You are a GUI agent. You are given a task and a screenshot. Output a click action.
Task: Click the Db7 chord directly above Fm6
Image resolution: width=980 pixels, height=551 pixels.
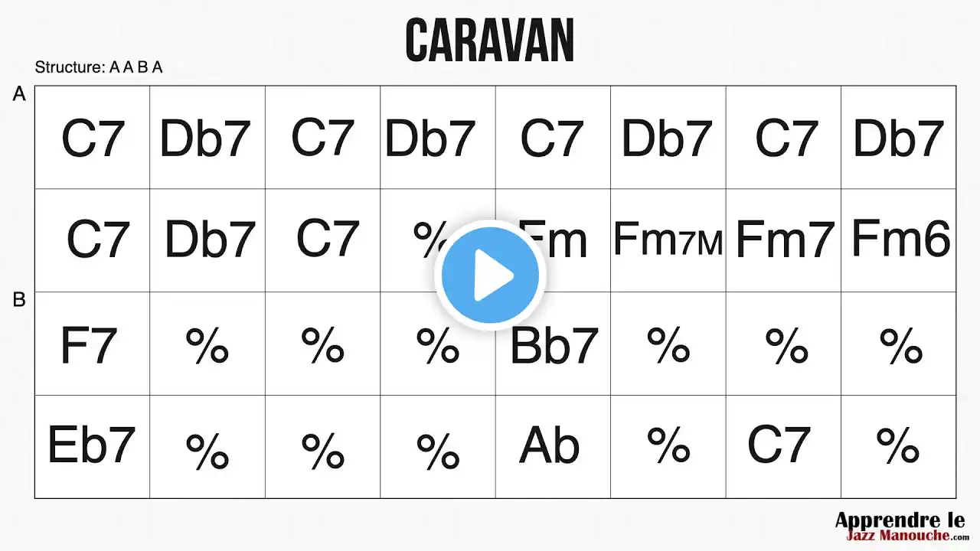click(898, 139)
